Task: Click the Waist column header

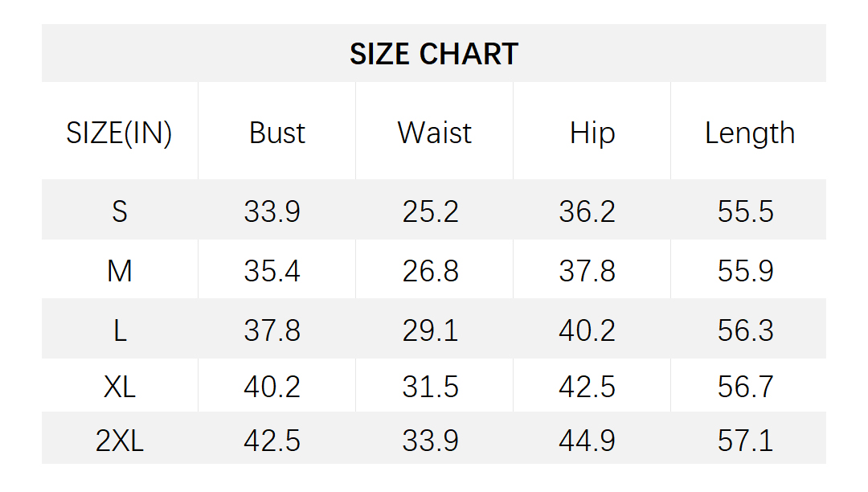Action: [434, 133]
